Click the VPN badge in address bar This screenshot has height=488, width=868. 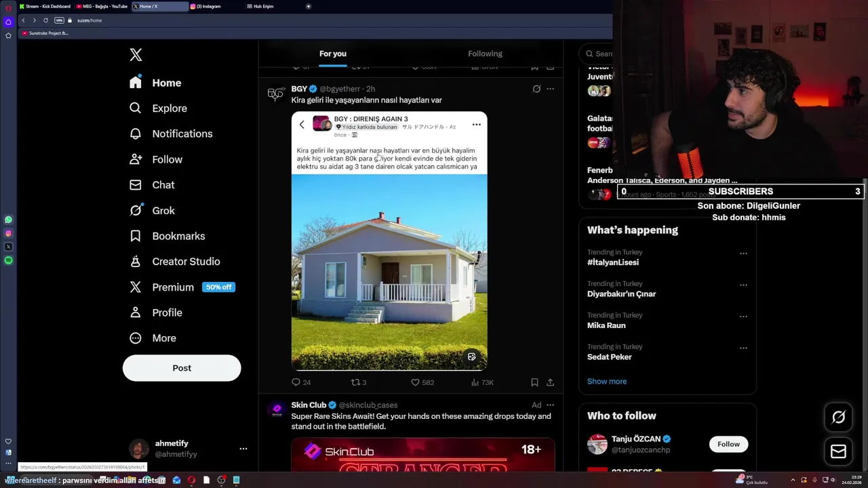pos(59,20)
